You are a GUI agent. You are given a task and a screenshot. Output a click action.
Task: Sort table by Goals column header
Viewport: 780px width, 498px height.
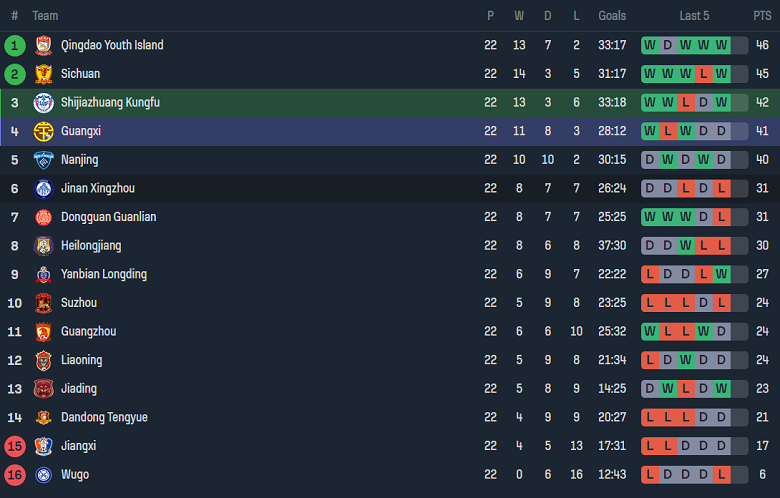[612, 16]
